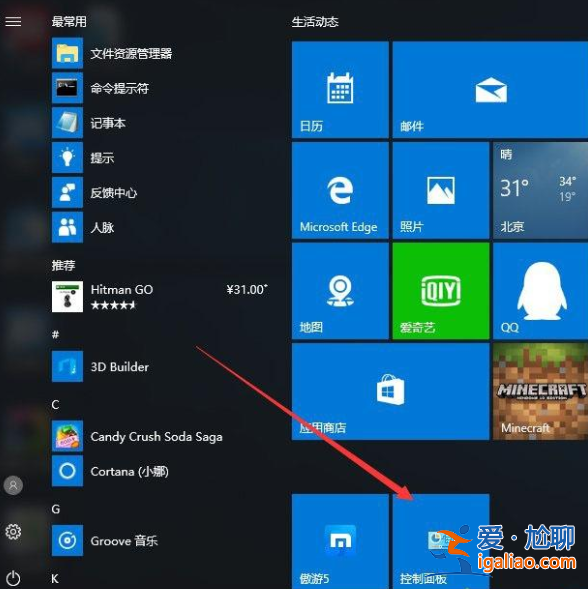
Task: Open the QQ penguin tile
Action: coord(540,291)
